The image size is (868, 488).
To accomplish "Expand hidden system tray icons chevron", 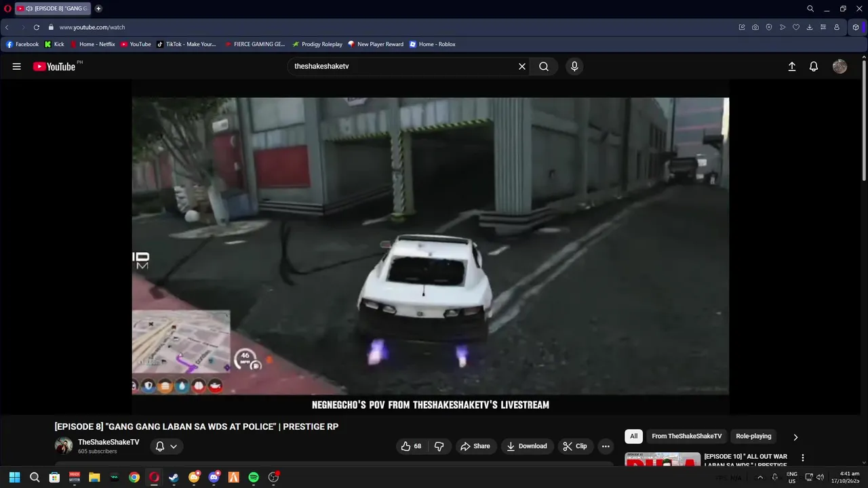I will (759, 477).
